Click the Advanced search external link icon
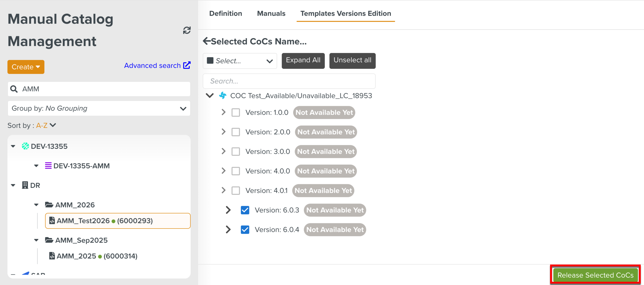 [x=187, y=65]
